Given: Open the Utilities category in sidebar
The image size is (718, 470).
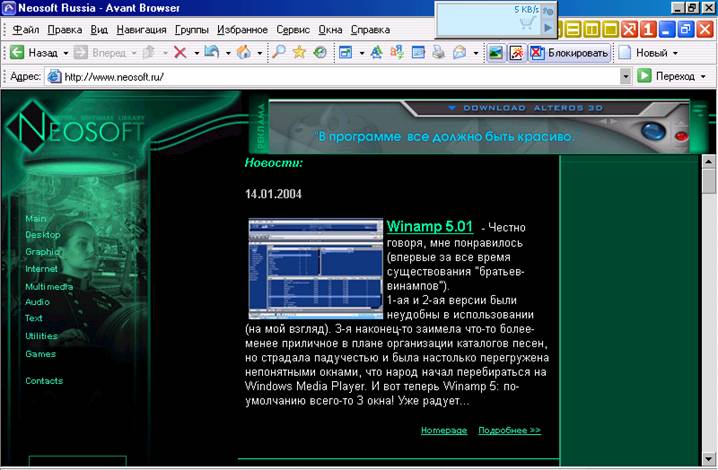Looking at the screenshot, I should 42,336.
